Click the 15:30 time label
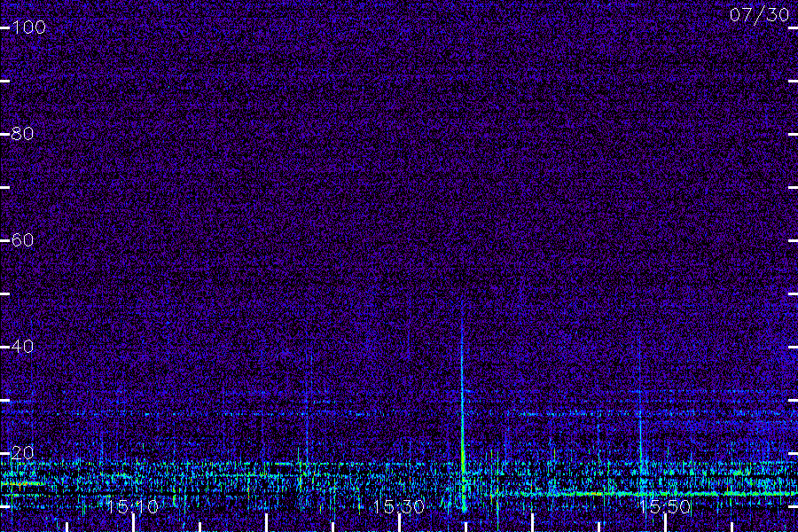The height and width of the screenshot is (532, 798). pos(399,506)
